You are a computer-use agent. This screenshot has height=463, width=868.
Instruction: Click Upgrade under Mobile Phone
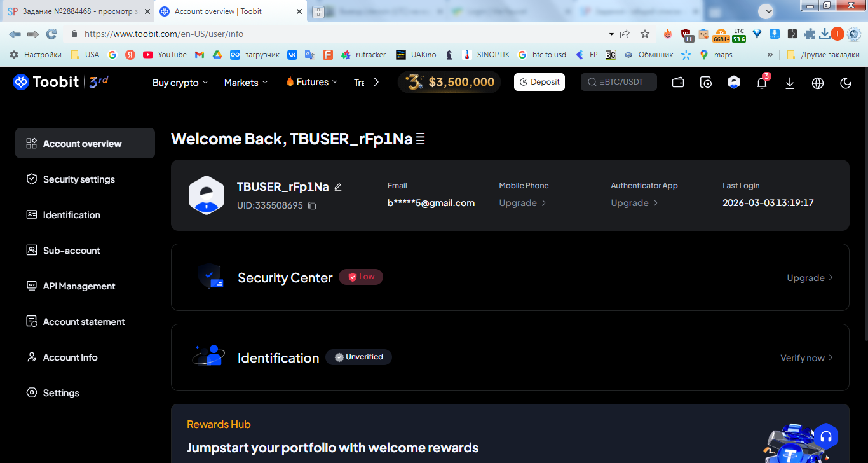pos(522,203)
